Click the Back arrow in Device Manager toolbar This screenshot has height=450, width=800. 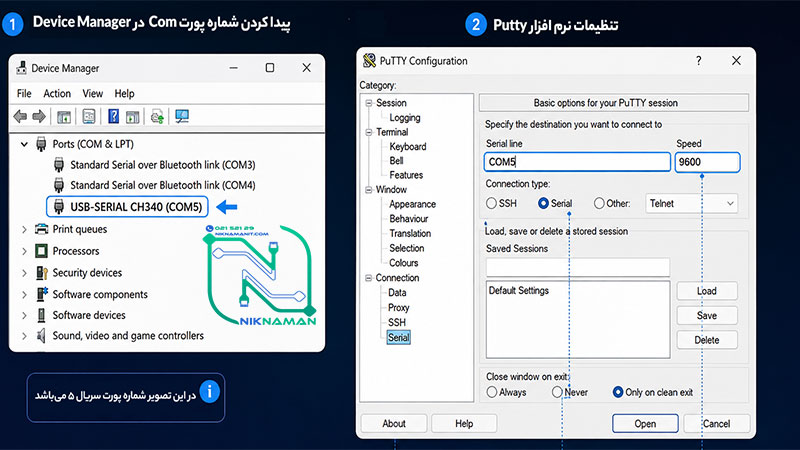tap(20, 117)
